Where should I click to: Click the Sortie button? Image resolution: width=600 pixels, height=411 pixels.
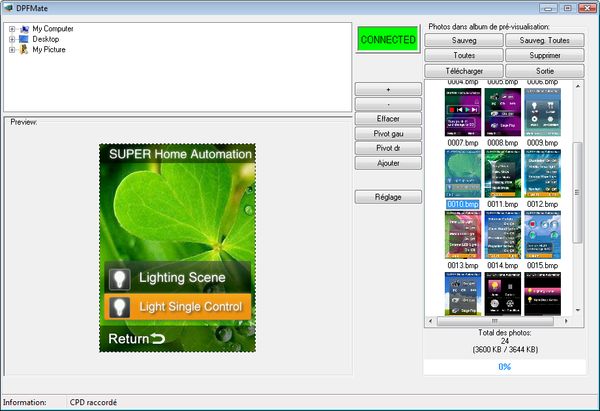(545, 71)
